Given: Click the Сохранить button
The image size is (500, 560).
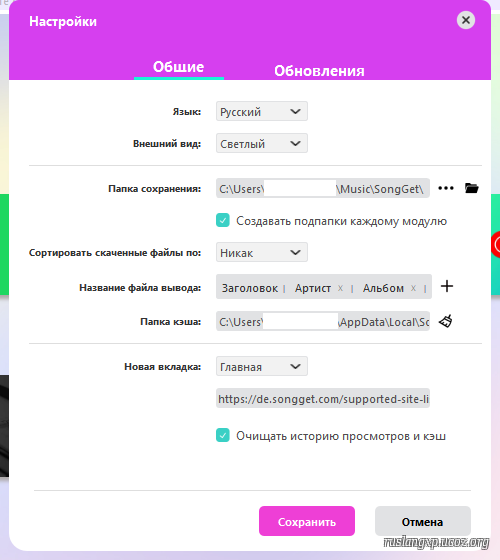Looking at the screenshot, I should click(x=307, y=521).
